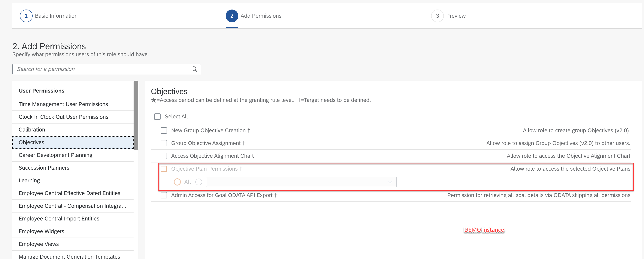Select the radio button beside the plan dropdown

pos(199,182)
